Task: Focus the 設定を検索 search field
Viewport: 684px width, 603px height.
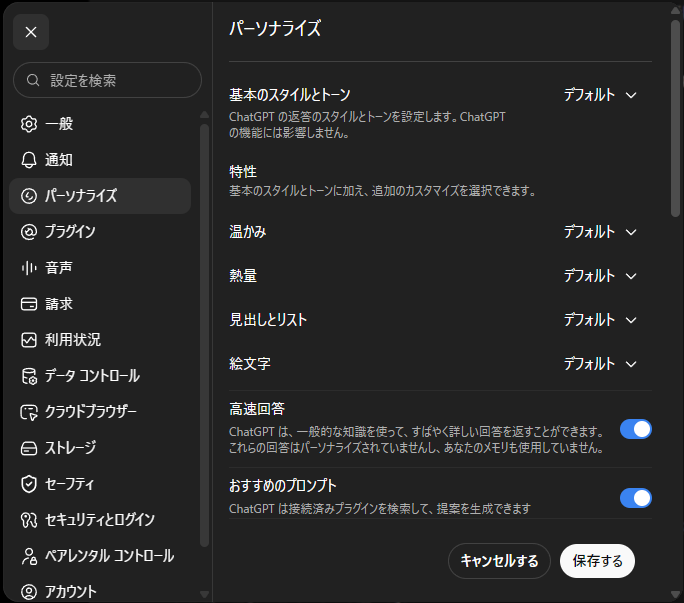Action: tap(107, 80)
